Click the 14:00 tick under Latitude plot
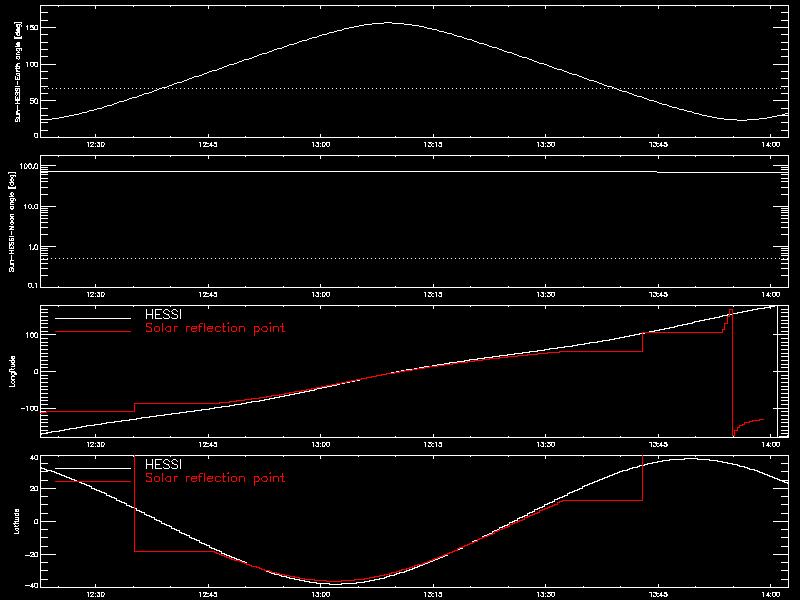The width and height of the screenshot is (800, 600). [x=771, y=594]
